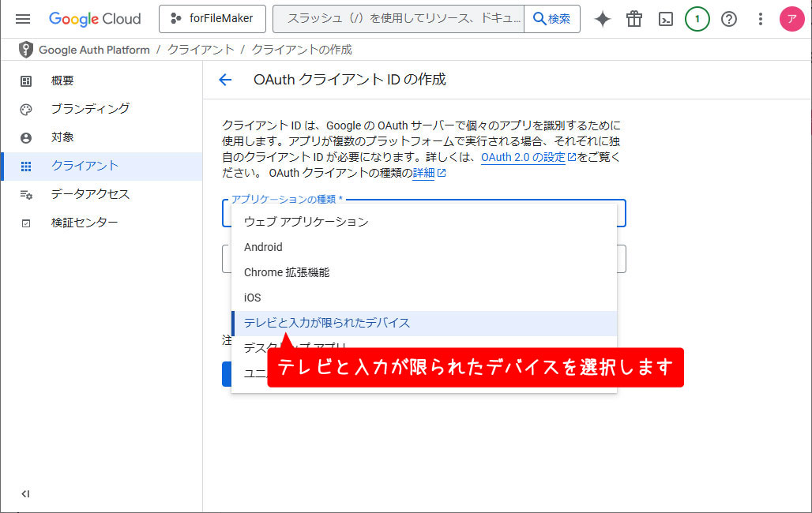Open ブランディング in the sidebar
Viewport: 812px width, 513px height.
(x=101, y=109)
